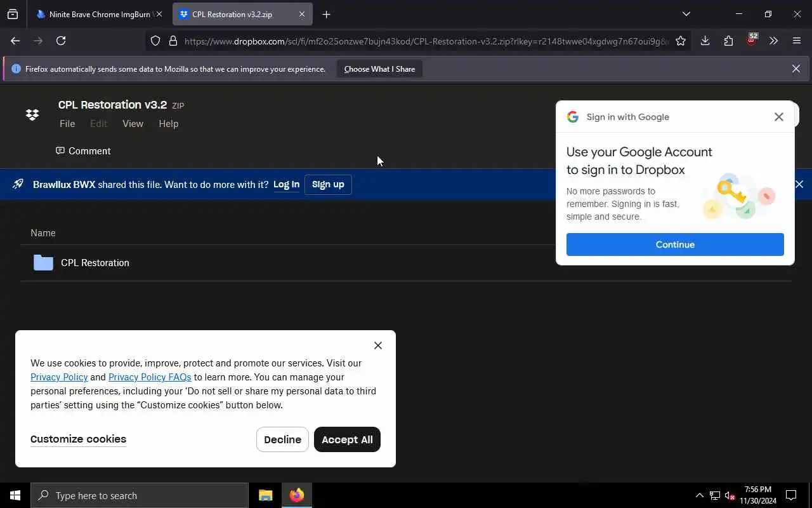Screen dimensions: 812x508
Task: Open the tracking protection shield icon
Action: pyautogui.click(x=155, y=41)
